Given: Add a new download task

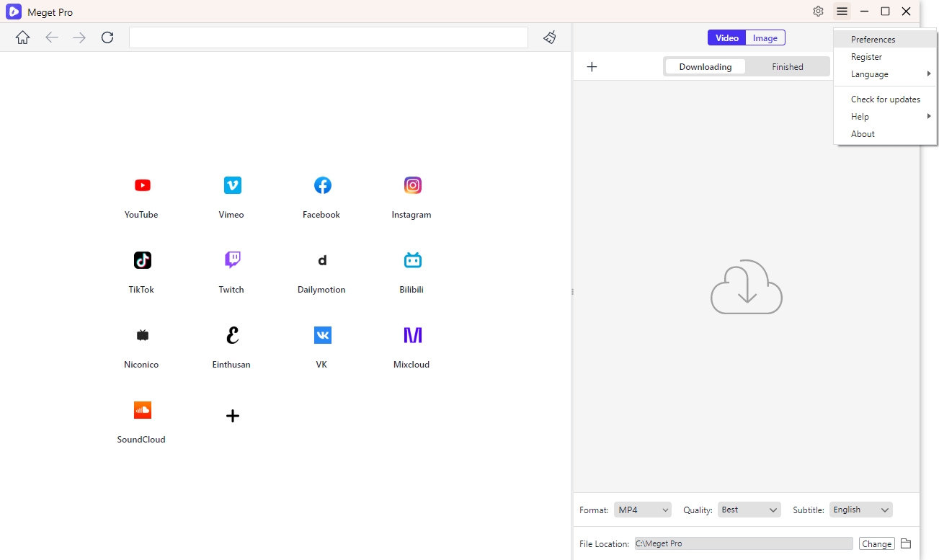Looking at the screenshot, I should 592,67.
